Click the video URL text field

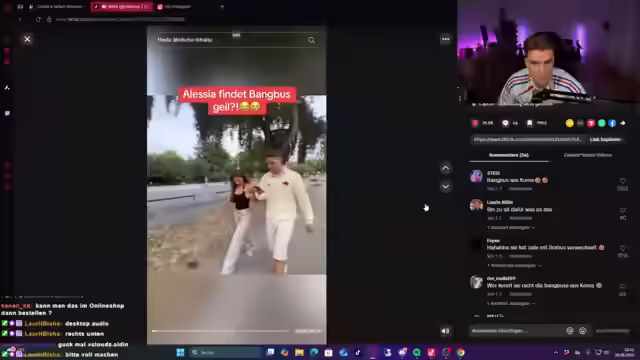(528, 139)
